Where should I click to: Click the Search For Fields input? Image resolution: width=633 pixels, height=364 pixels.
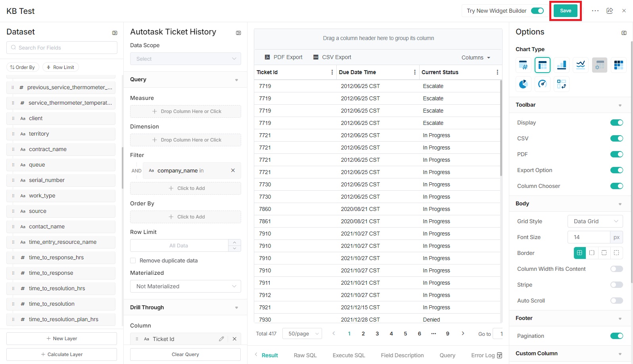click(x=62, y=48)
